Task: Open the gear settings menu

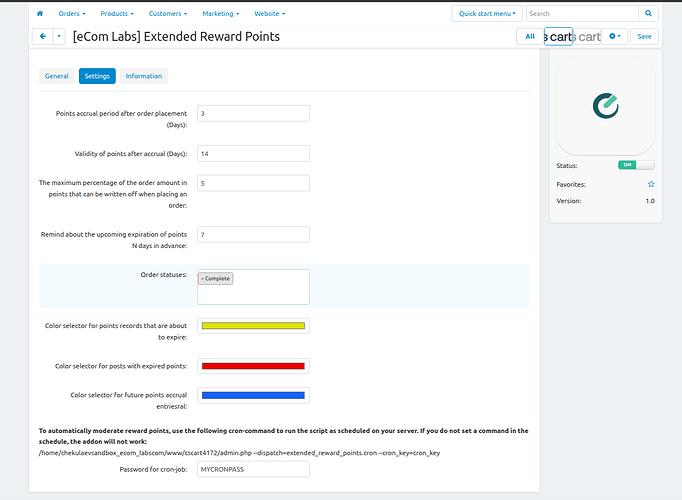Action: pyautogui.click(x=615, y=37)
